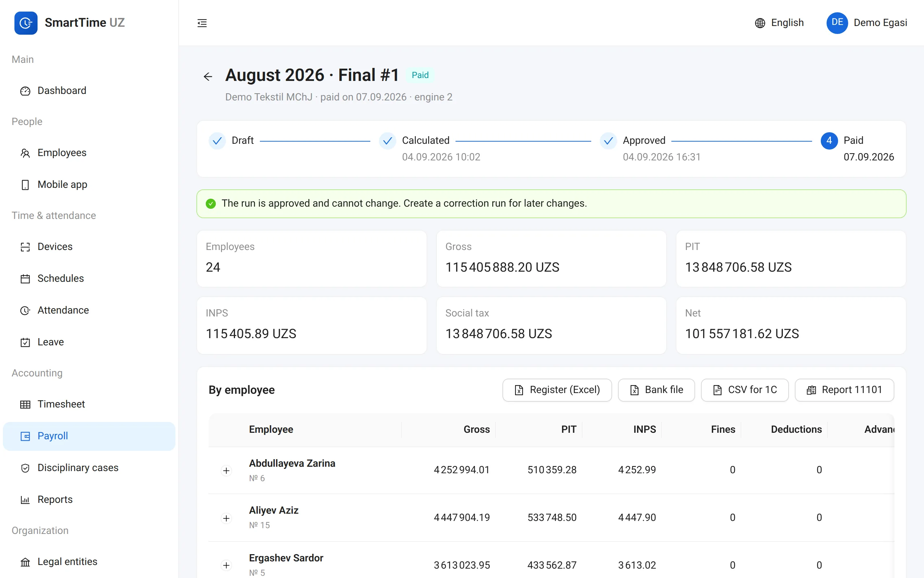This screenshot has height=578, width=924.
Task: Click the Schedules calendar icon
Action: 25,279
